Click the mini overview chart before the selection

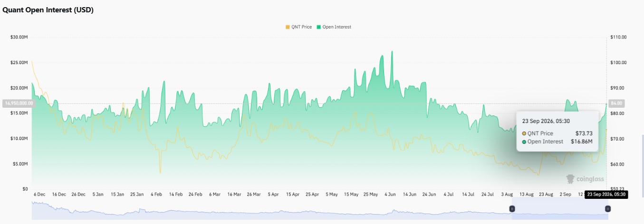(x=271, y=209)
